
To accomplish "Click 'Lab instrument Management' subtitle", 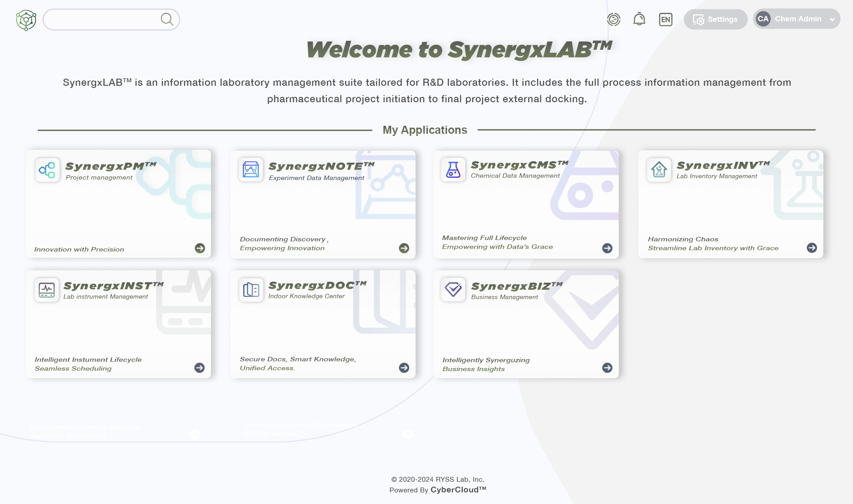I will tap(106, 296).
